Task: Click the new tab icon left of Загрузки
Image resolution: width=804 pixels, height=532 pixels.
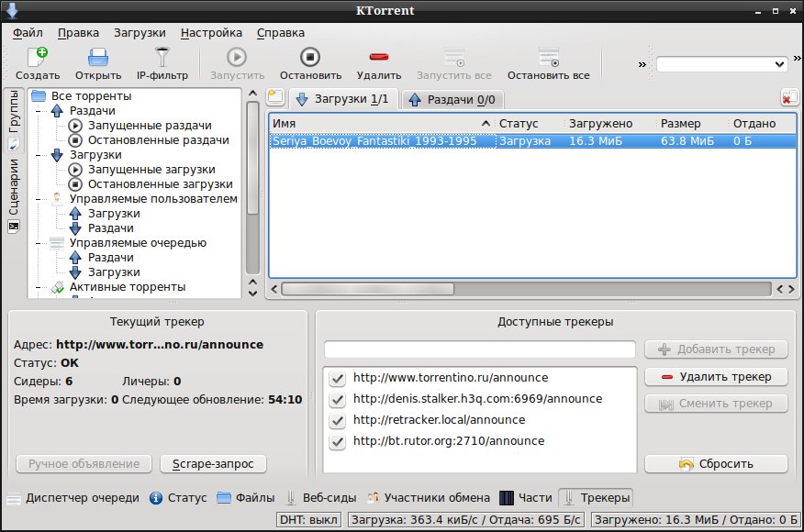Action: [275, 97]
